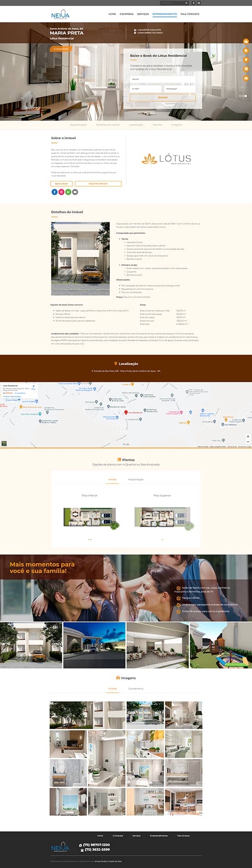
Task: Zoom in on the map
Action: (x=248, y=436)
